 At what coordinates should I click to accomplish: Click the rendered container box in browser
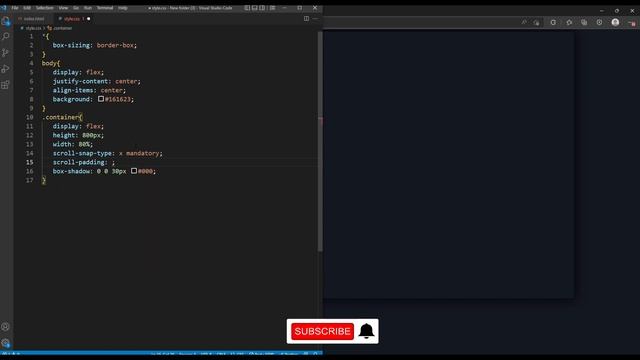coord(449,164)
